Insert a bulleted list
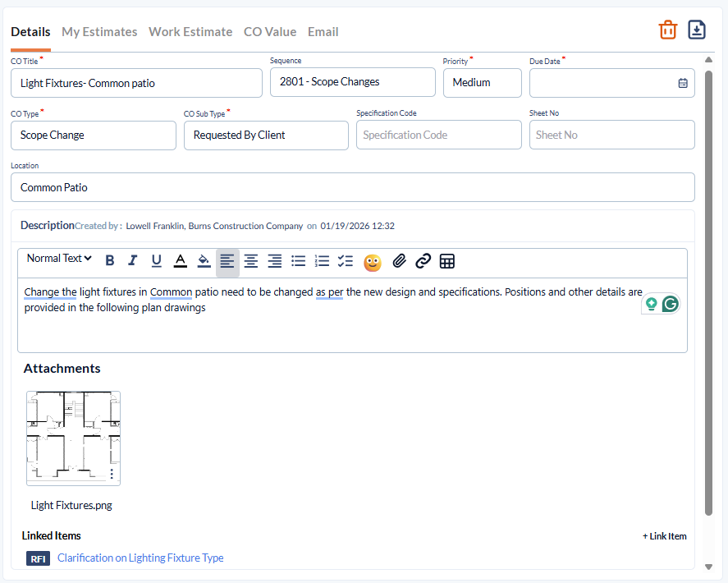Image resolution: width=728 pixels, height=583 pixels. (x=299, y=261)
